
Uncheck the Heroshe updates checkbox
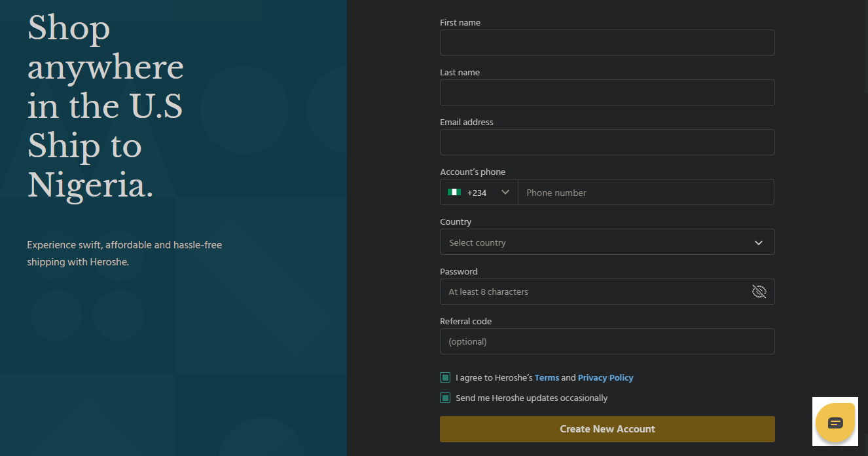coord(445,398)
